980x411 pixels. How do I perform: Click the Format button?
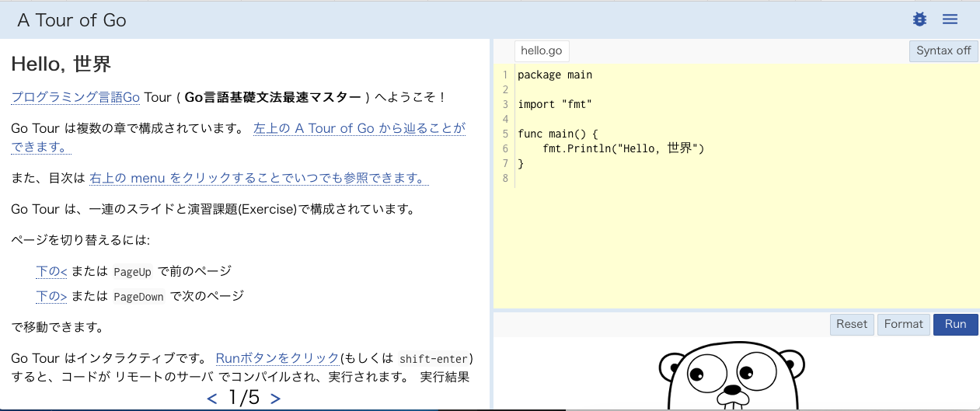(x=904, y=324)
